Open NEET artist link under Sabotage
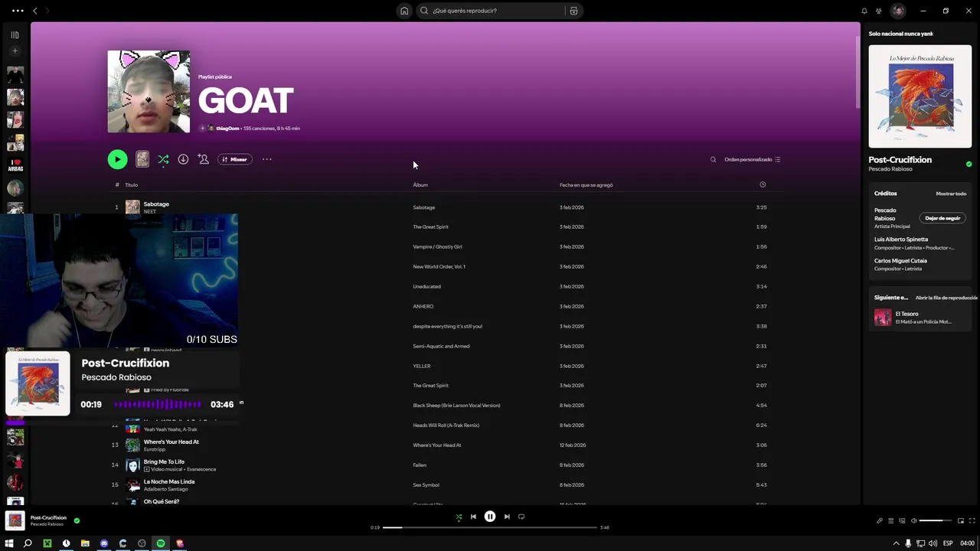The width and height of the screenshot is (980, 551). click(149, 211)
